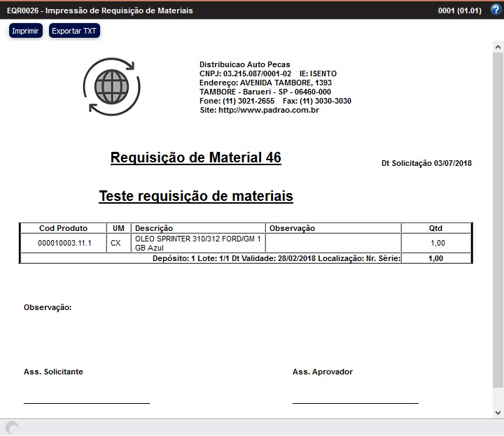
Task: Click the Descrição column header
Action: pos(198,228)
